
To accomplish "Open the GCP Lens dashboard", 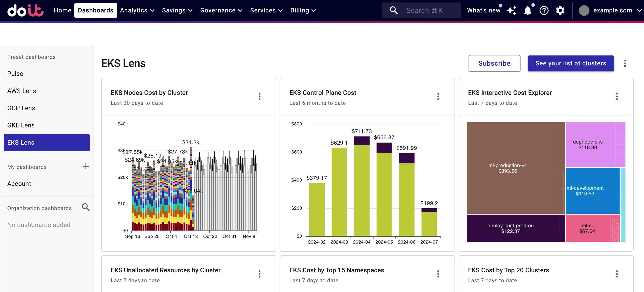I will [x=47, y=108].
